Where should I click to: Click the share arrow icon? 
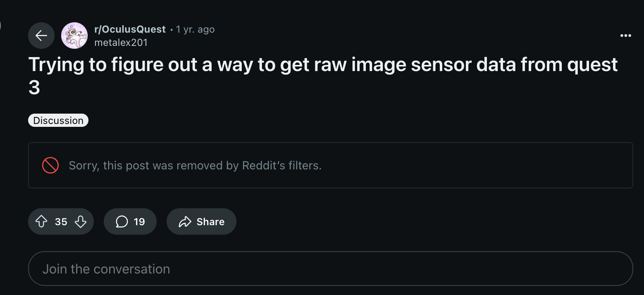tap(185, 222)
